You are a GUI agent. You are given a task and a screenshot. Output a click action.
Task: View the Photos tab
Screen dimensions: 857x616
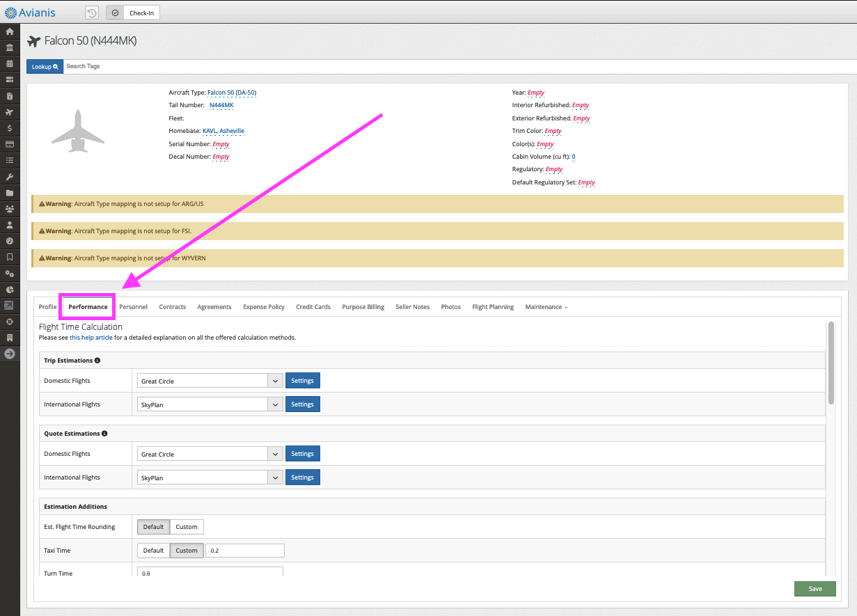coord(451,307)
